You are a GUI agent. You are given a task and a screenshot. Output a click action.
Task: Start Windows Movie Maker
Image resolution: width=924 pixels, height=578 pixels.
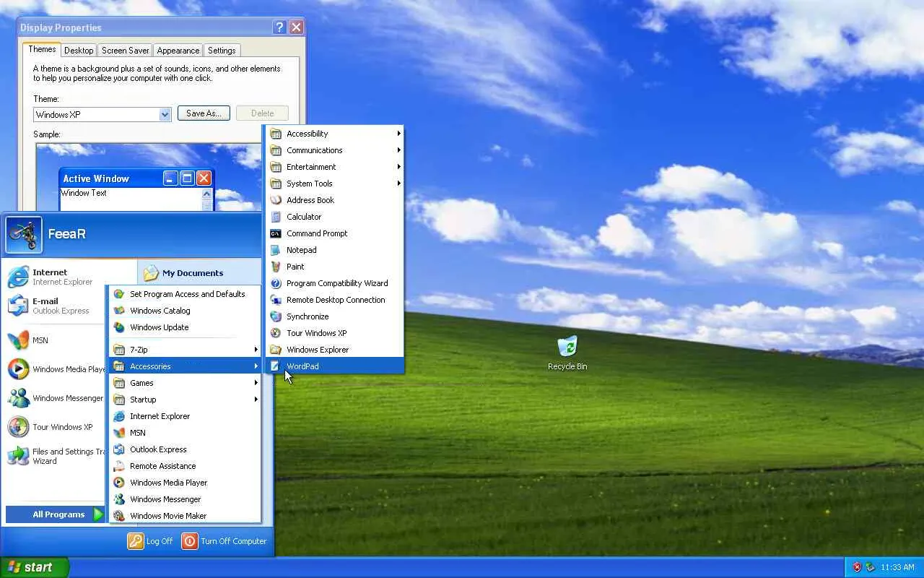point(185,516)
